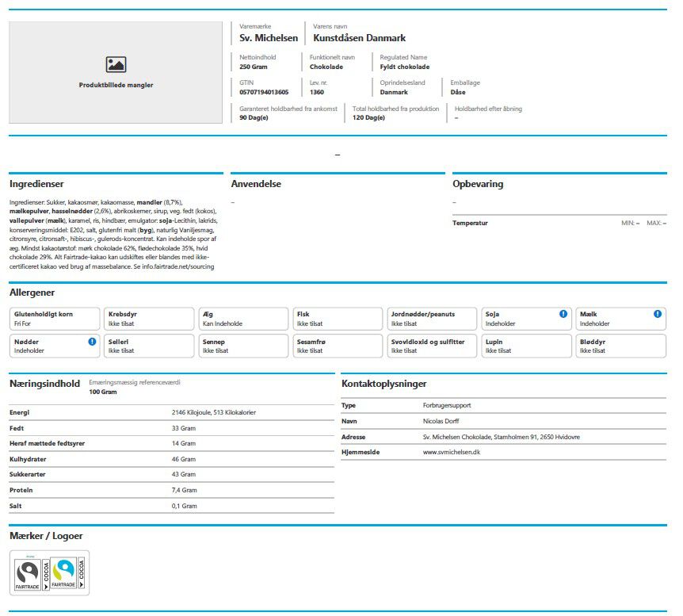Click the info icon on the Mælk allergen card

click(x=658, y=314)
